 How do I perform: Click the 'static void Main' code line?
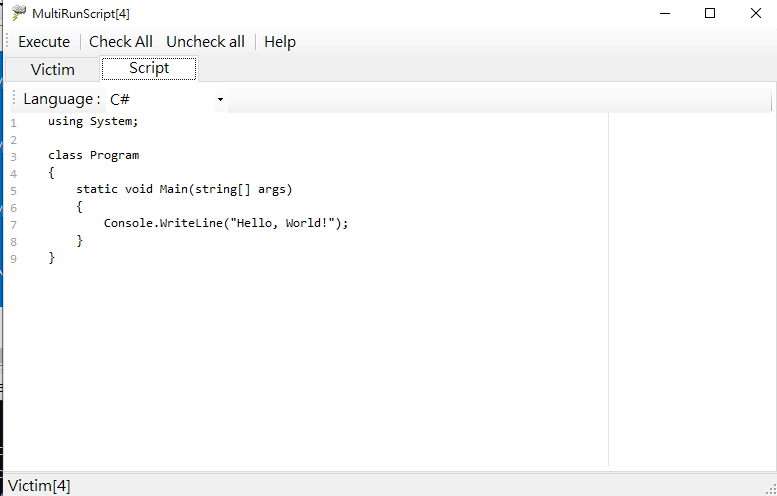[184, 189]
